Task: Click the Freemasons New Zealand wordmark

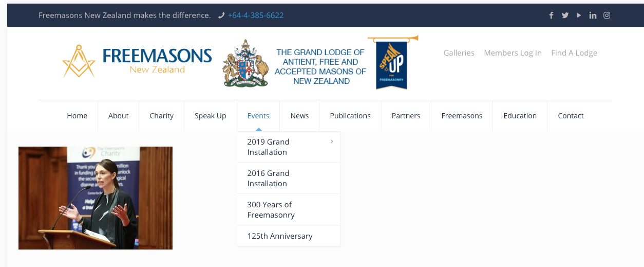Action: 157,61
